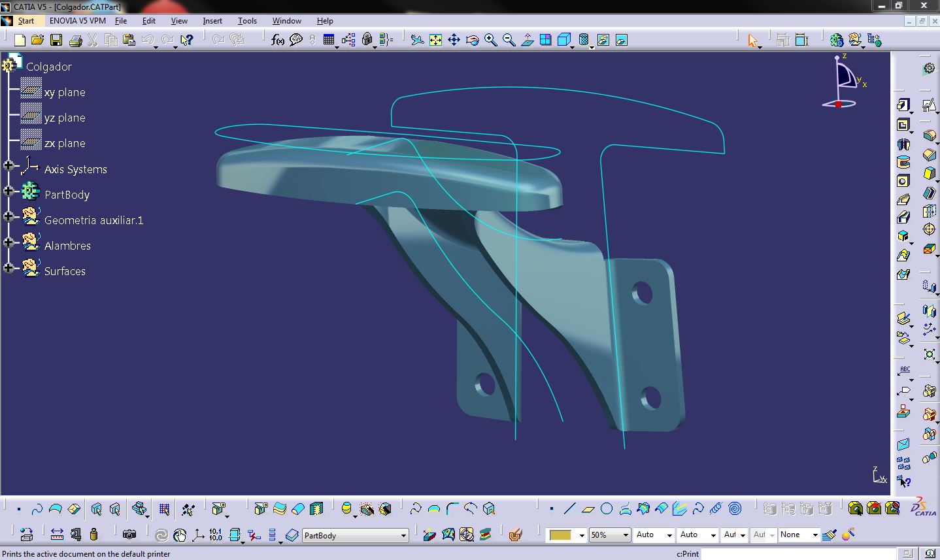
Task: Create a Spiral curve icon
Action: click(734, 508)
